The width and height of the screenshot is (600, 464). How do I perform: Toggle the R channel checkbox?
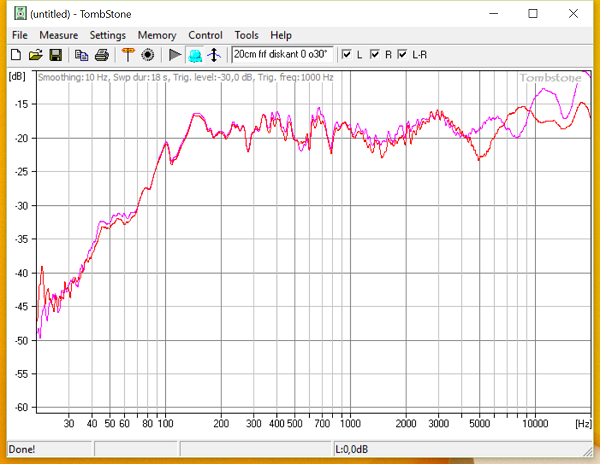375,54
